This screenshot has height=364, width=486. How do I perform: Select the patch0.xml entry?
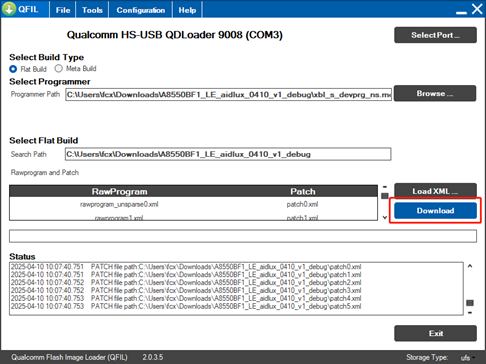(x=302, y=204)
